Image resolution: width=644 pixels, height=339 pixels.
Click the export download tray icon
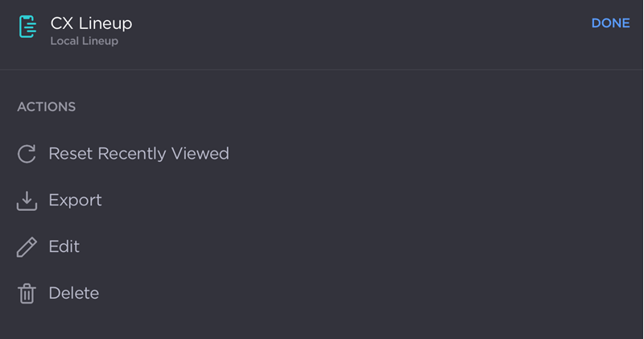click(27, 201)
